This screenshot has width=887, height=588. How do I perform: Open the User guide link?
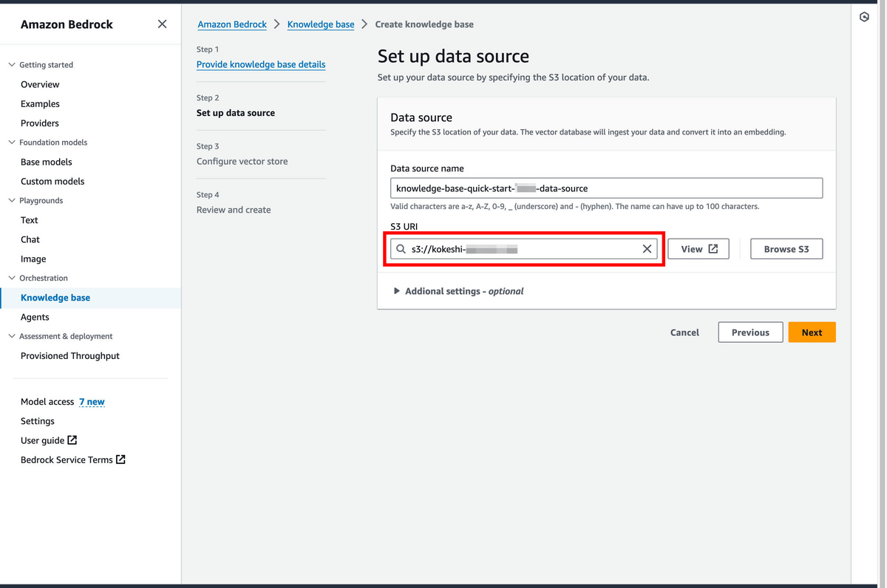pos(42,440)
